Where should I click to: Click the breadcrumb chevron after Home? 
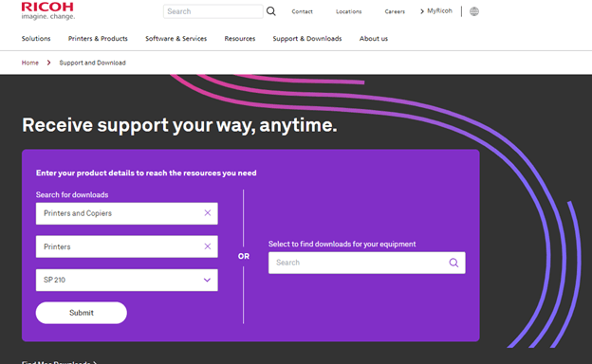[x=48, y=63]
